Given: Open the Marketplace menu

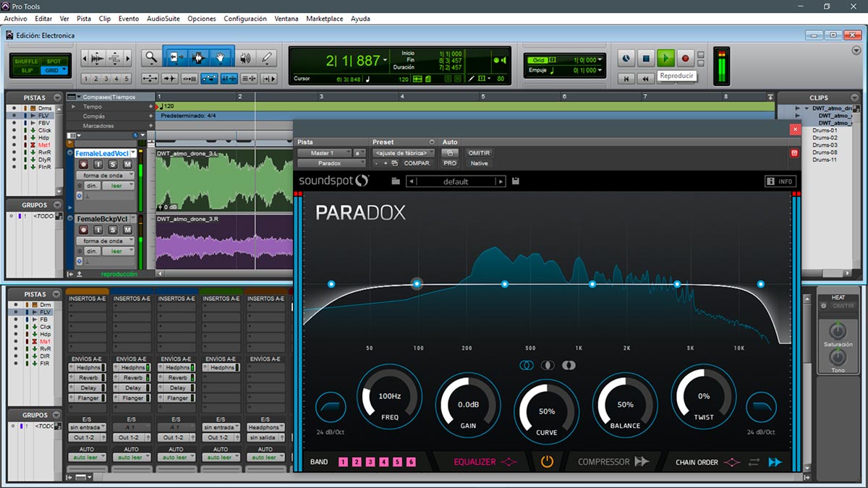Looking at the screenshot, I should [325, 19].
